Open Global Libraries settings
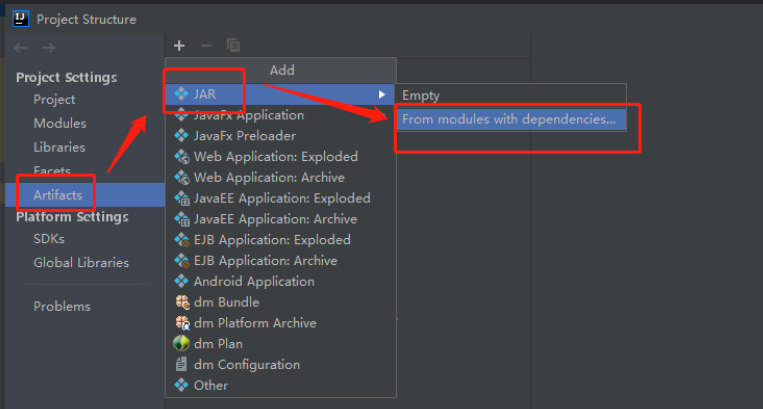 click(81, 263)
